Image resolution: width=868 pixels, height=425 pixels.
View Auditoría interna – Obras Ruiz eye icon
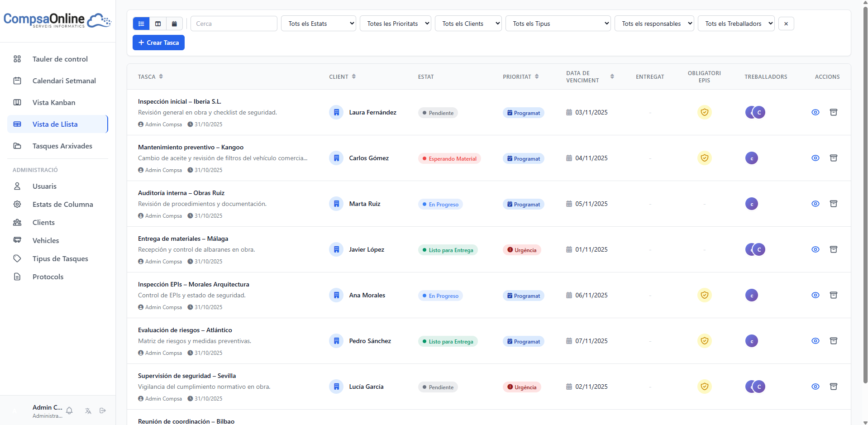pos(816,204)
